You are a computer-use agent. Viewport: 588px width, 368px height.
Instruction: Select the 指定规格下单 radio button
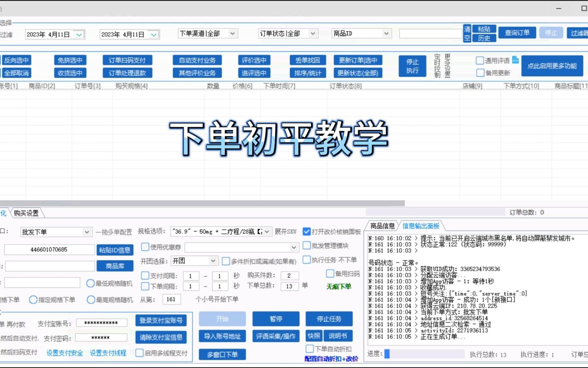coord(33,300)
